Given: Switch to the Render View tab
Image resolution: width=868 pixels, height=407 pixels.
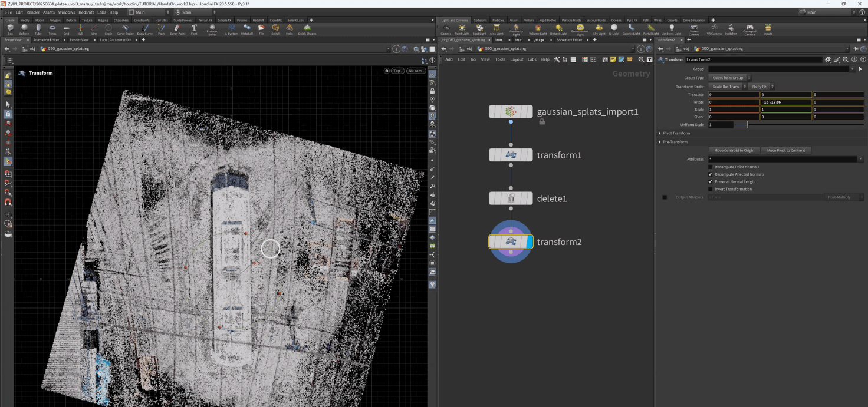Looking at the screenshot, I should click(x=78, y=40).
